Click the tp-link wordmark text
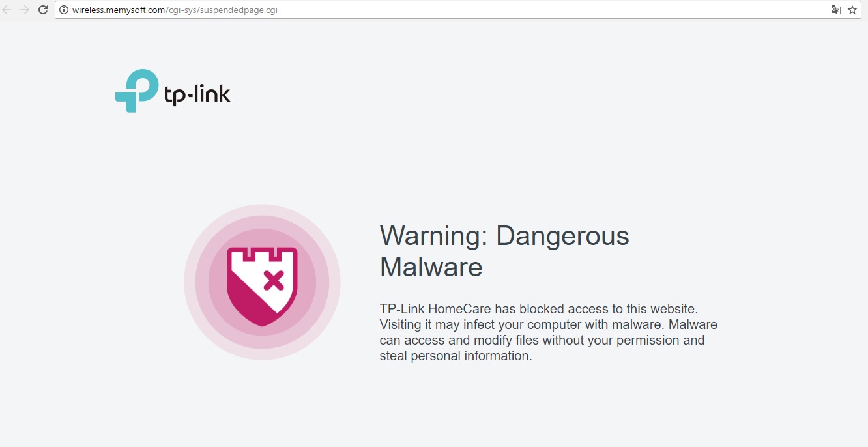Image resolution: width=868 pixels, height=447 pixels. coord(197,94)
